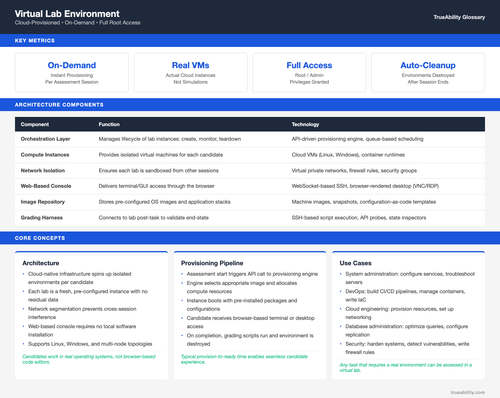
Task: Select the Grading Harness row label
Action: (x=42, y=218)
